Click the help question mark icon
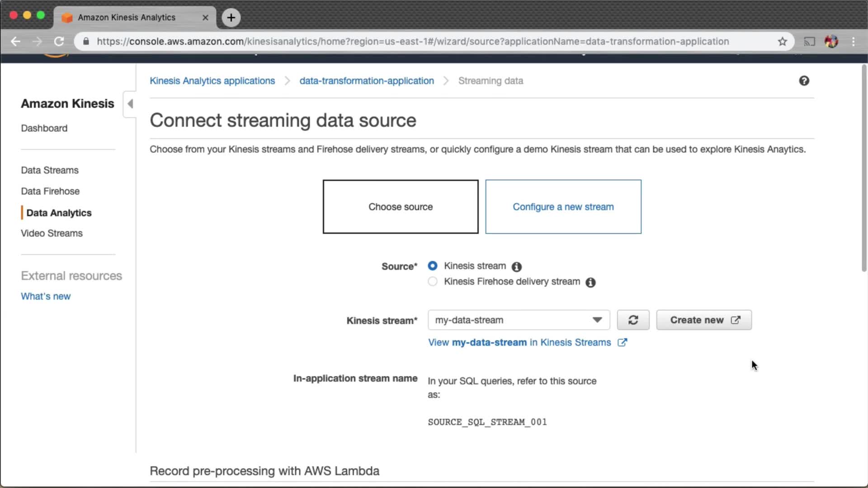The height and width of the screenshot is (488, 868). pos(804,81)
